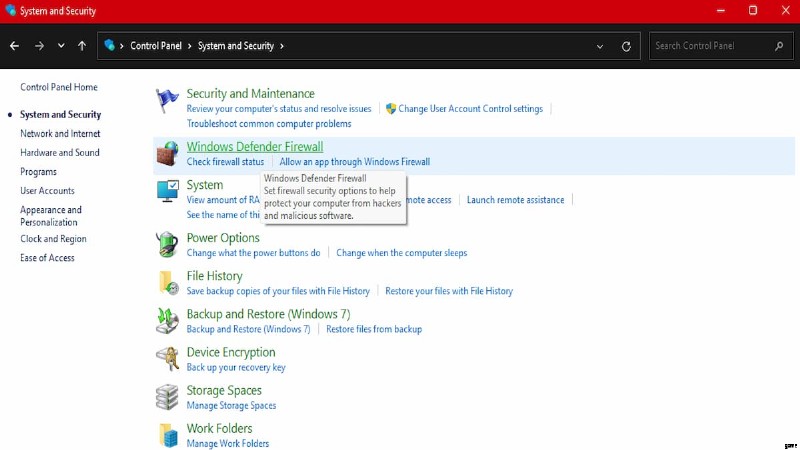This screenshot has width=800, height=450.
Task: Click Launch remote assistance
Action: [515, 200]
